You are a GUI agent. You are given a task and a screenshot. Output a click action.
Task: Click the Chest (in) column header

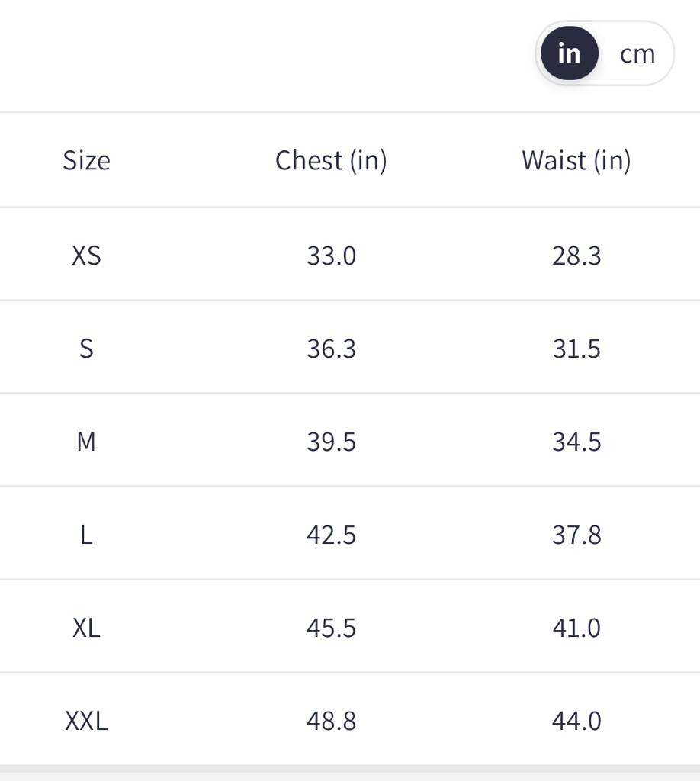(x=331, y=160)
